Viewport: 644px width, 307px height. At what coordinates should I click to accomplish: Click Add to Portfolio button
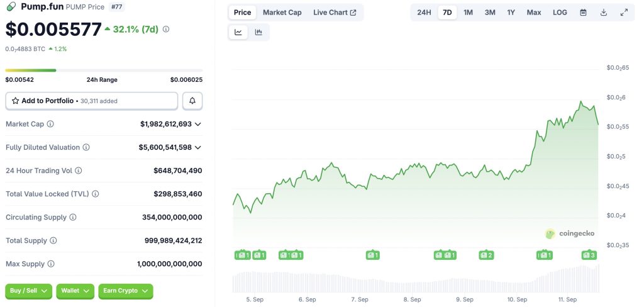[92, 101]
